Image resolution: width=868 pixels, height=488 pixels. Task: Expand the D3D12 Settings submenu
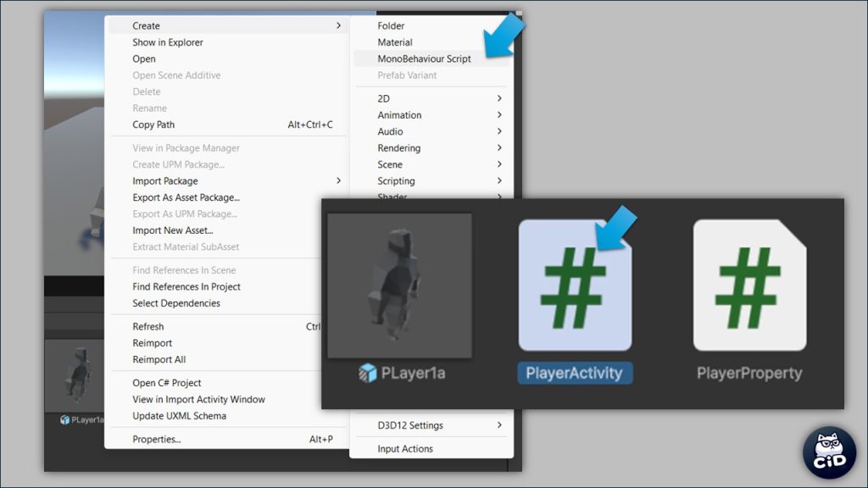coord(410,425)
